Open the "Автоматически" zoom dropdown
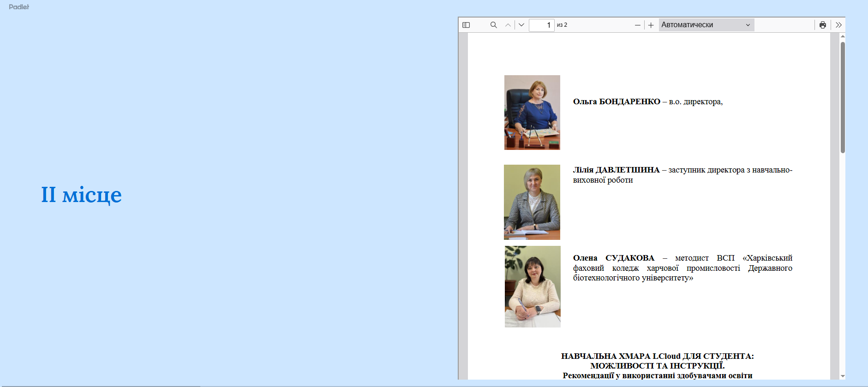868x387 pixels. [706, 25]
